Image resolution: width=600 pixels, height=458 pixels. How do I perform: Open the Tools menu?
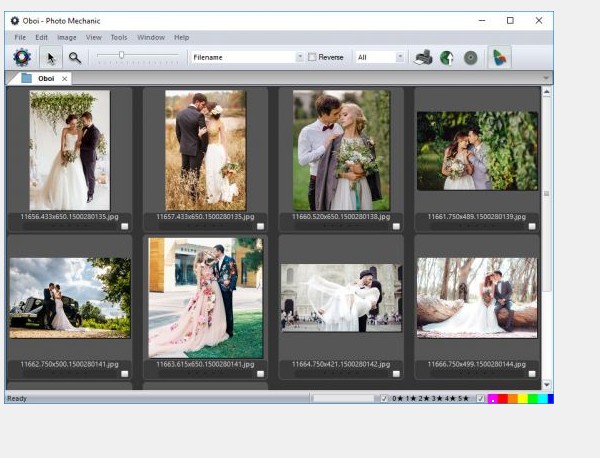pos(119,37)
